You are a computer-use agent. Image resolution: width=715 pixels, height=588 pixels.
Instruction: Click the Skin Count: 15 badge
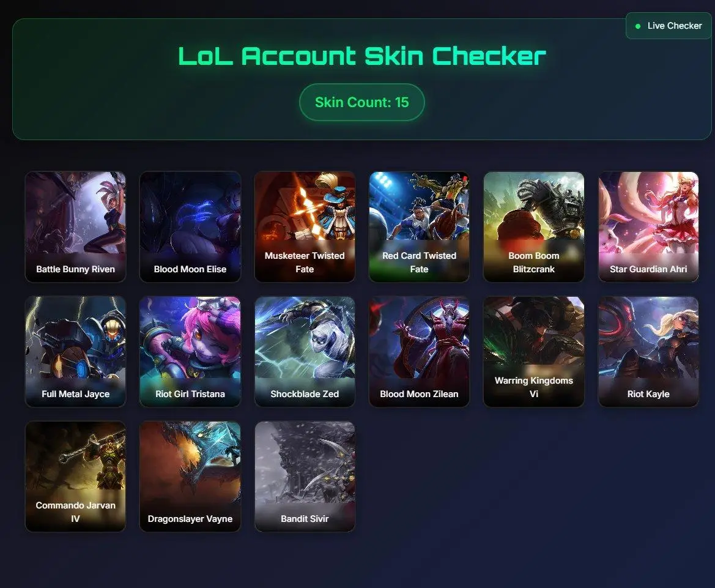point(362,102)
